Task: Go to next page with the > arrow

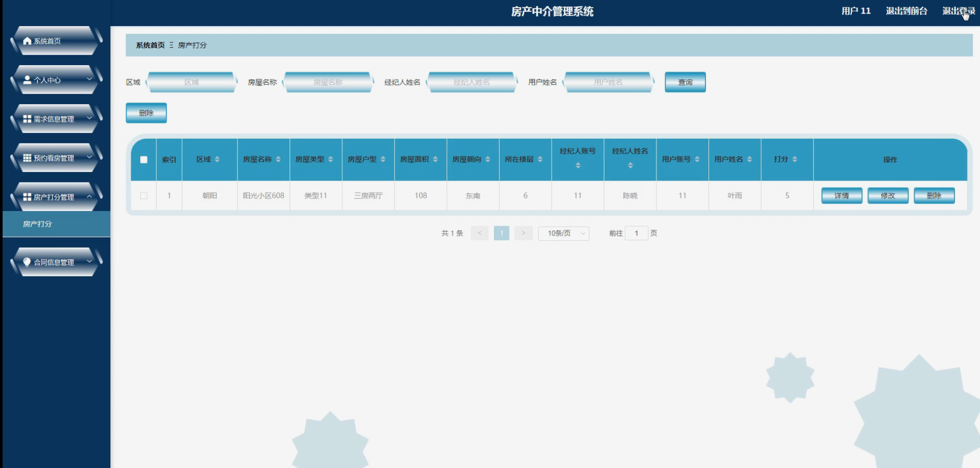Action: tap(524, 233)
